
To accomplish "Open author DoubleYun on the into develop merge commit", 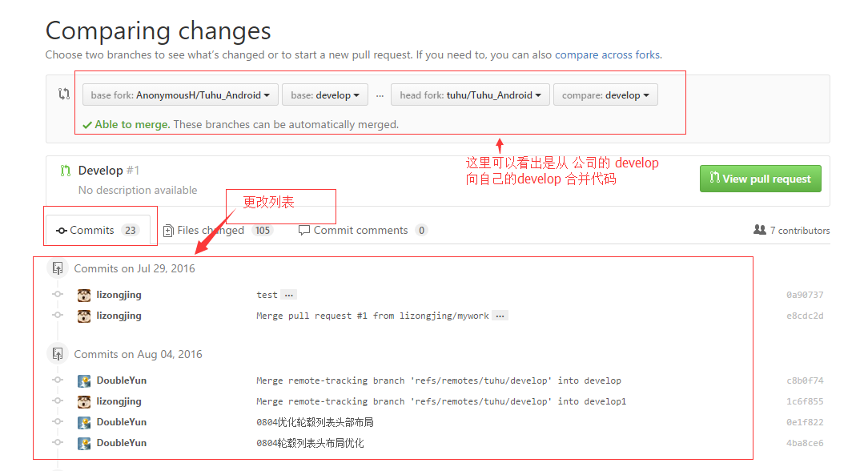I will (x=122, y=380).
